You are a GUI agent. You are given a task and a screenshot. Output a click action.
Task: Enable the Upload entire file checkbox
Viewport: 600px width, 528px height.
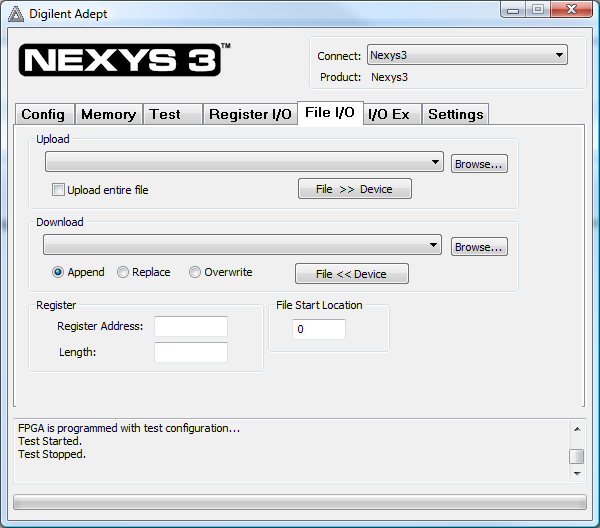coord(58,190)
